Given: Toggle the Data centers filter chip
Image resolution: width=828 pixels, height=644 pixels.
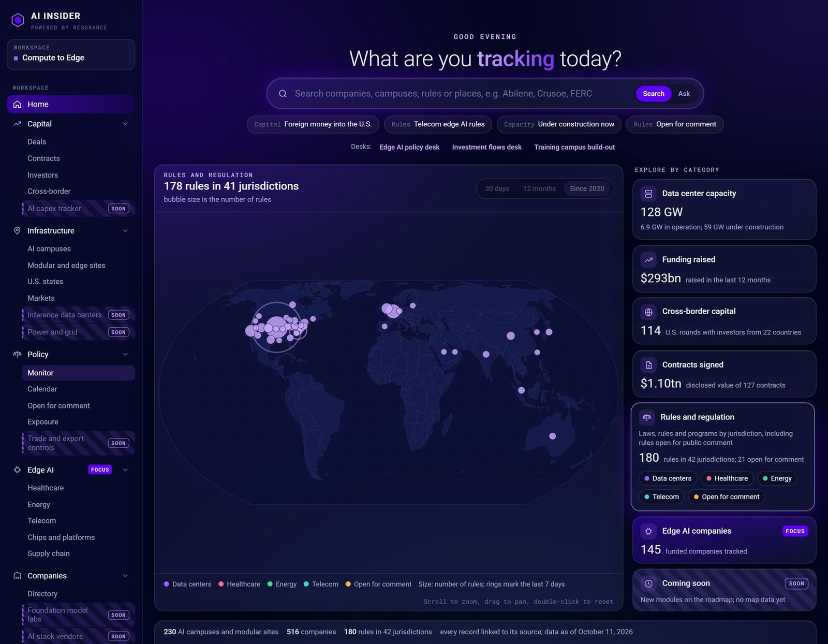Looking at the screenshot, I should click(x=668, y=478).
